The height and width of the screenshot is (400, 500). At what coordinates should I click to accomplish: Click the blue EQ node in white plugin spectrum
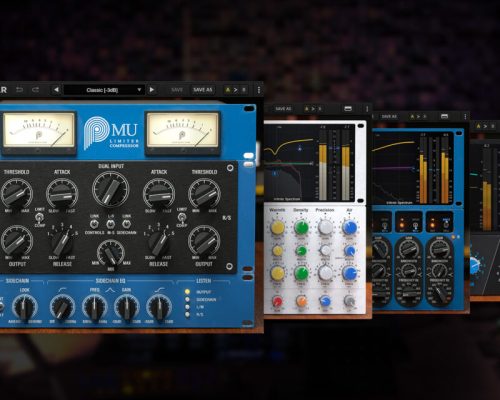[275, 173]
